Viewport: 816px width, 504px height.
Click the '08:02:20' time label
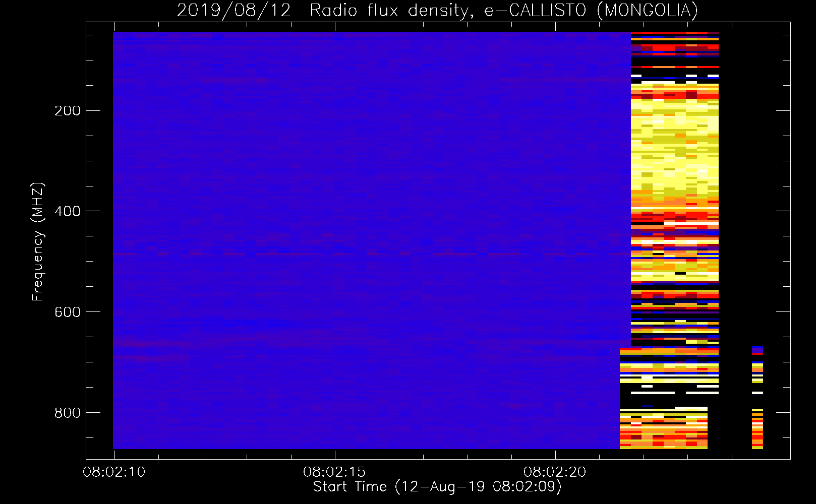[x=555, y=472]
